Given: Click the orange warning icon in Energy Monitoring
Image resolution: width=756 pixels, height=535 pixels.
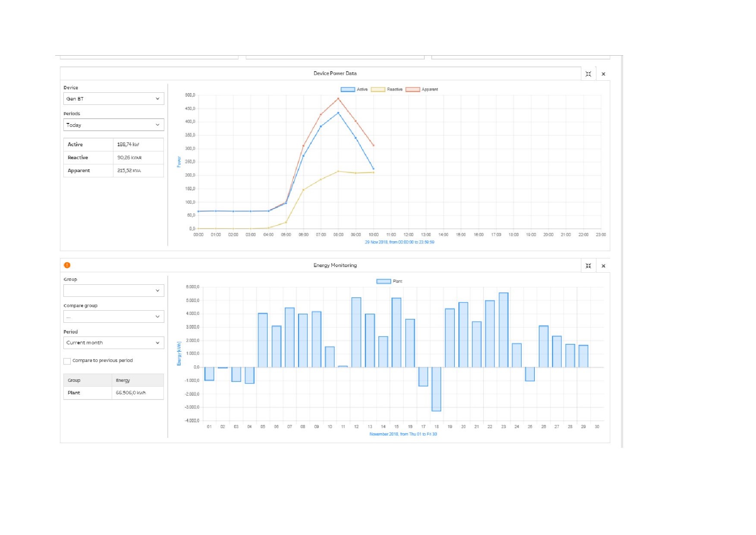Looking at the screenshot, I should 67,265.
